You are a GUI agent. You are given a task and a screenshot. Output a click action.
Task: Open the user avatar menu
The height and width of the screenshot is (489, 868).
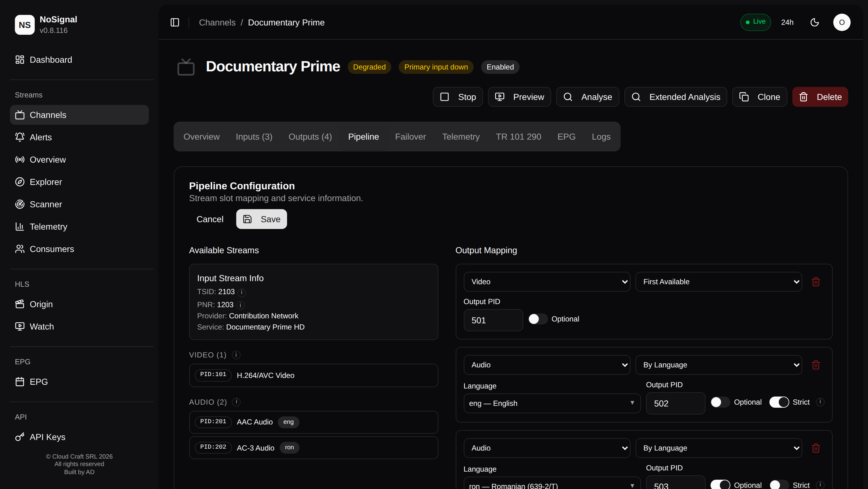click(x=841, y=22)
